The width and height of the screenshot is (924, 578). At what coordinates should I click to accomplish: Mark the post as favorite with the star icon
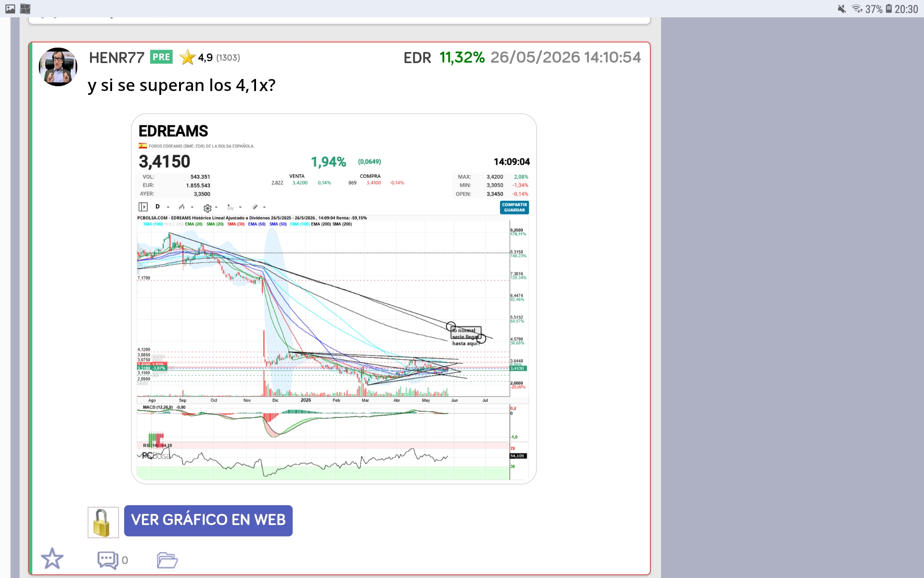pyautogui.click(x=52, y=559)
